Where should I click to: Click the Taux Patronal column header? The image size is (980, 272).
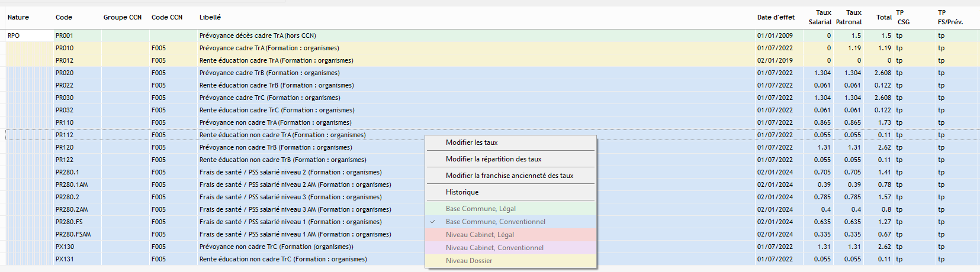pos(849,17)
